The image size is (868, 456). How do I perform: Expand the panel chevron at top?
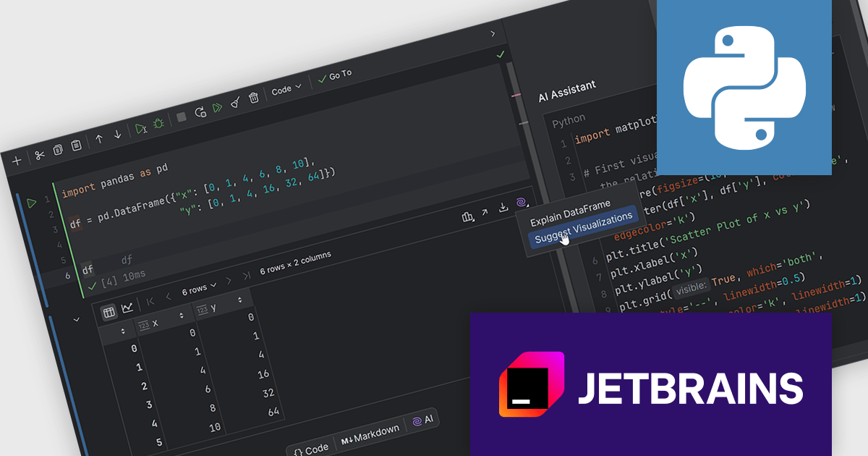[493, 34]
